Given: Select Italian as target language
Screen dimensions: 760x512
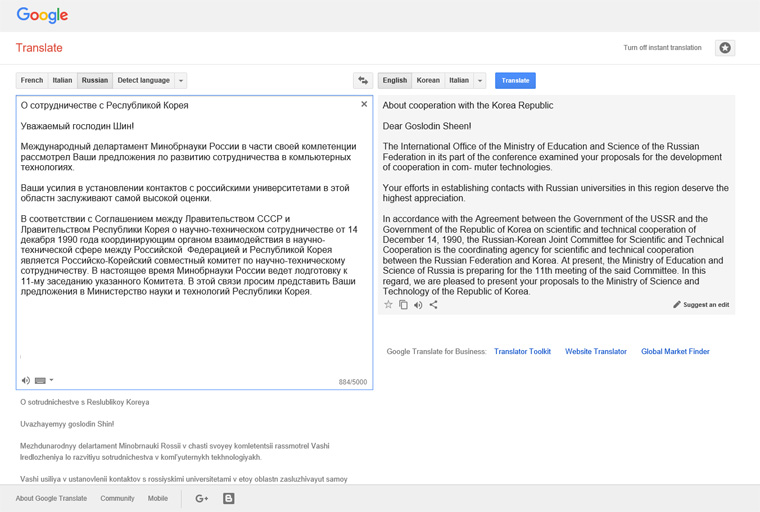Looking at the screenshot, I should (x=459, y=80).
